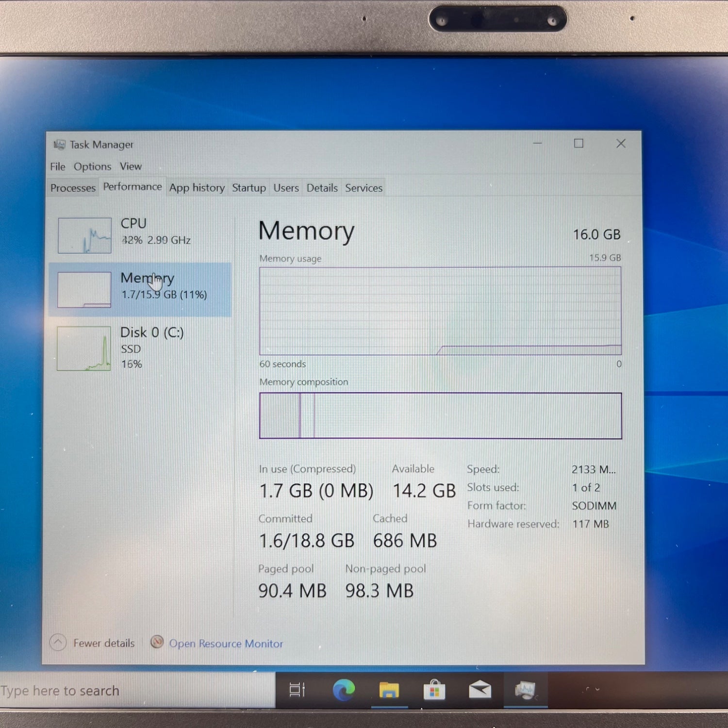Switch to the Startup tab
Image resolution: width=728 pixels, height=728 pixels.
pos(248,188)
